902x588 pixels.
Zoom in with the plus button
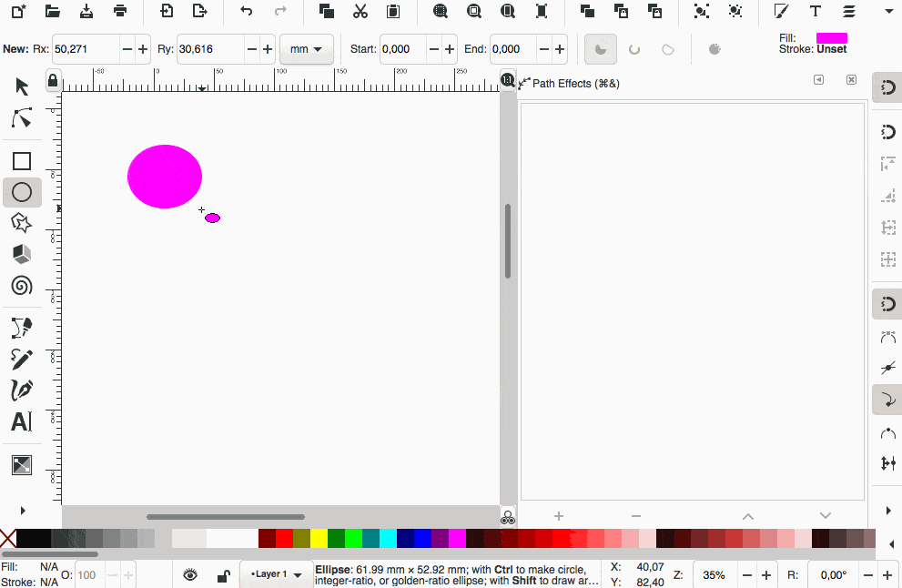tap(766, 575)
